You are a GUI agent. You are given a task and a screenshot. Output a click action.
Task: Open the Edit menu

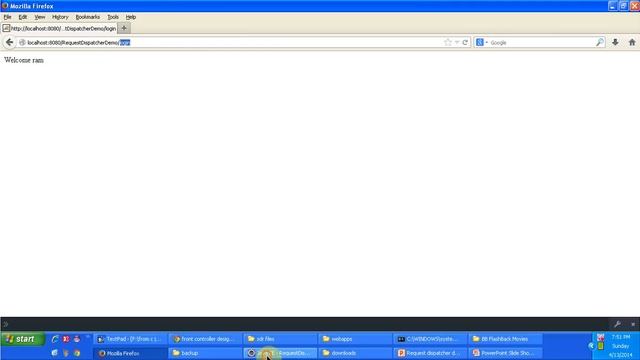(23, 17)
